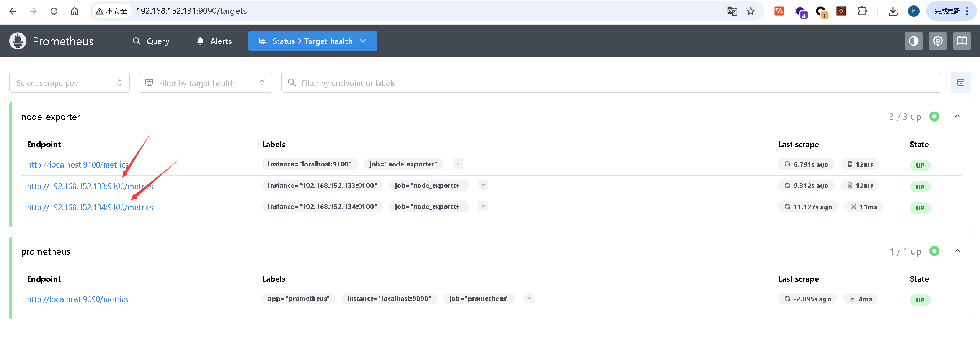Click the green health circle for node_exporter
The width and height of the screenshot is (980, 350).
934,117
